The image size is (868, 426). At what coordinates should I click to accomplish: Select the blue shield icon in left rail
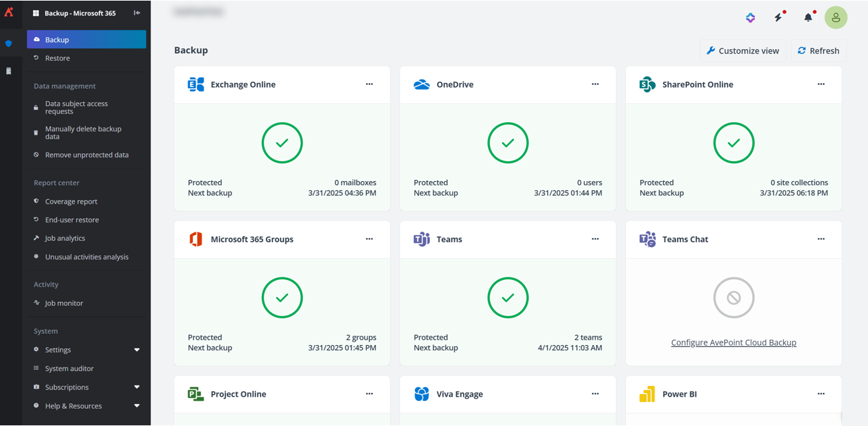(x=9, y=44)
